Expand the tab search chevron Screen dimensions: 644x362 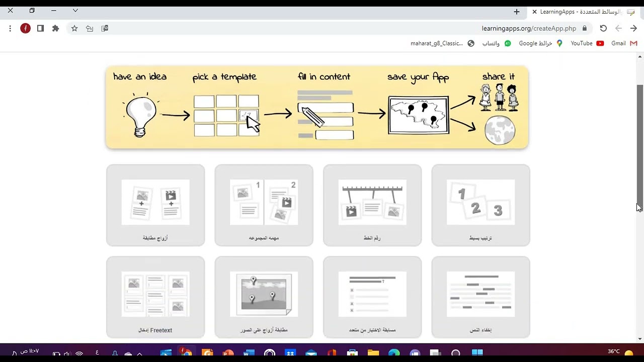click(x=75, y=11)
